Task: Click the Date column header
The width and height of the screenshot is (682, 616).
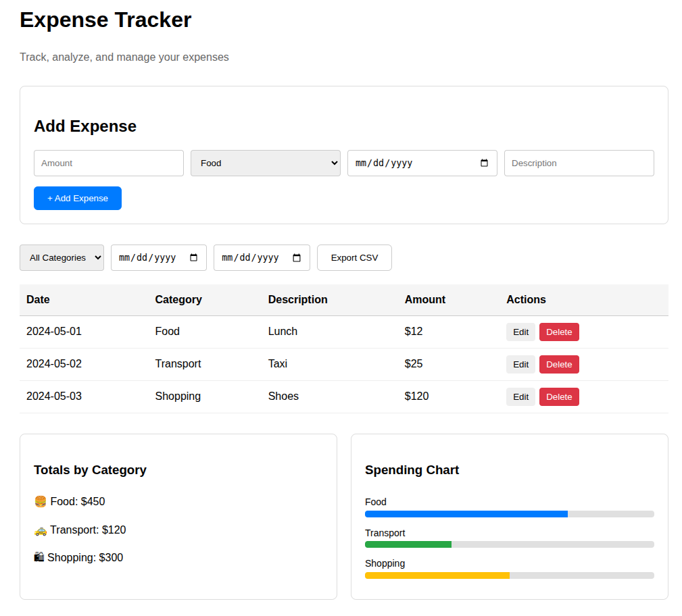Action: 37,299
